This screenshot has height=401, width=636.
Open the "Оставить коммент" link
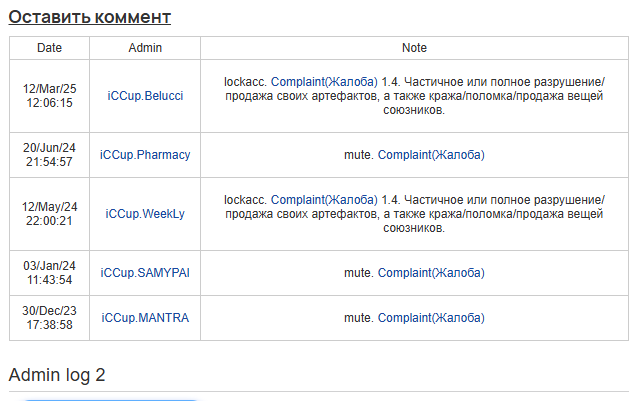pyautogui.click(x=90, y=17)
